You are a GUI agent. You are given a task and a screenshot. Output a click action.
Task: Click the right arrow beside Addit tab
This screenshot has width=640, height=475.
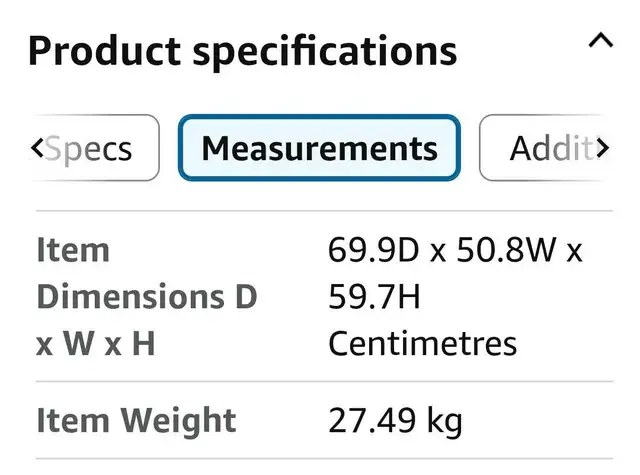pos(602,148)
